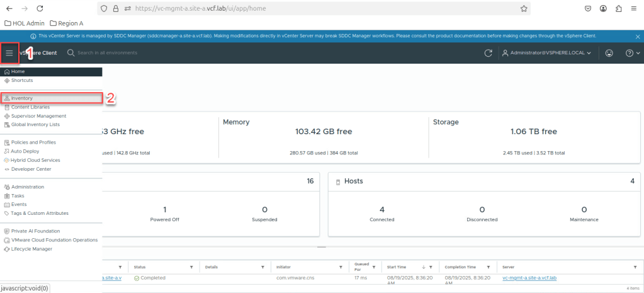
Task: Click the recent tasks panel resize handle
Action: pyautogui.click(x=322, y=247)
